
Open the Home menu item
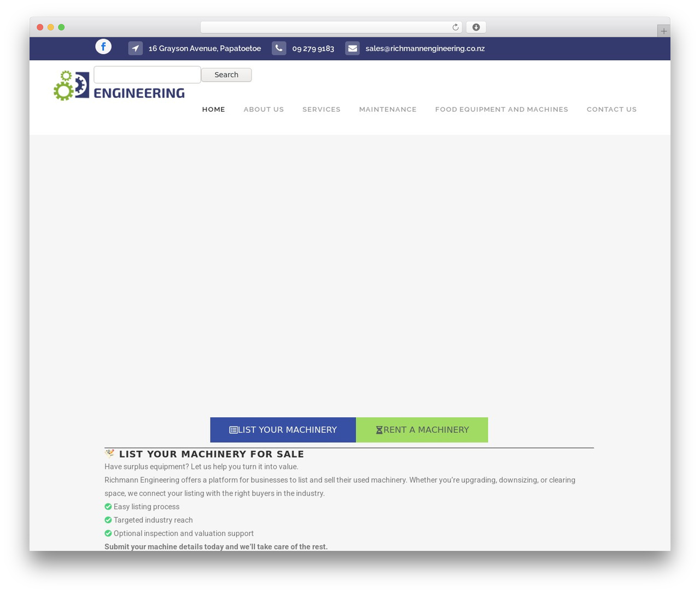tap(213, 109)
